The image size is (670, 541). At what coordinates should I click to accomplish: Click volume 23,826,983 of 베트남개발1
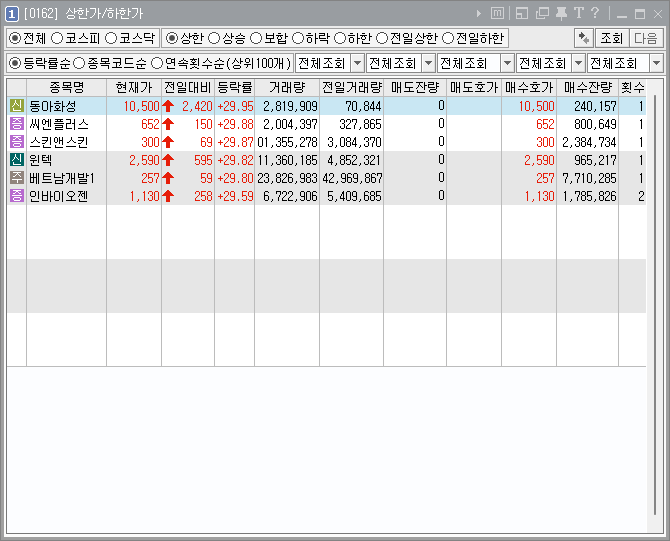point(288,178)
